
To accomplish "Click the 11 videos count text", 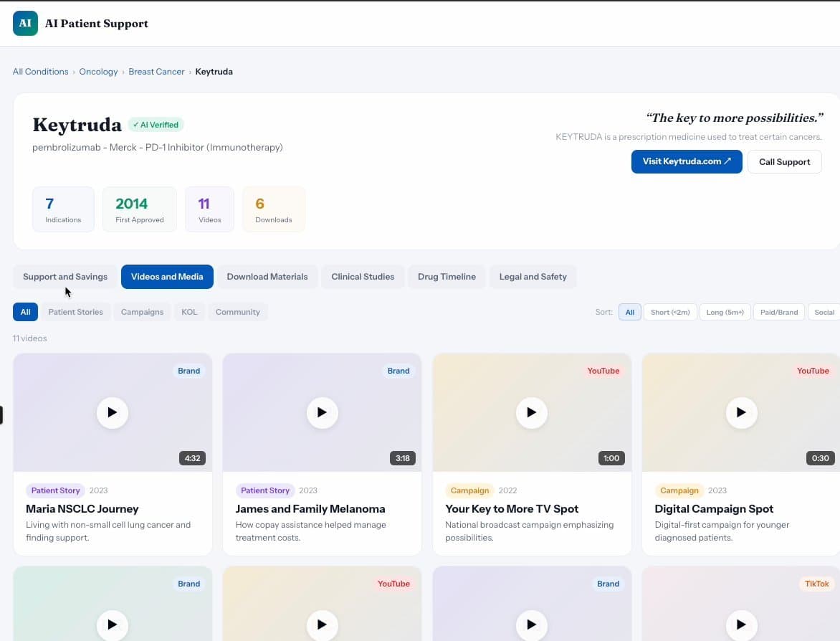I will pos(30,338).
